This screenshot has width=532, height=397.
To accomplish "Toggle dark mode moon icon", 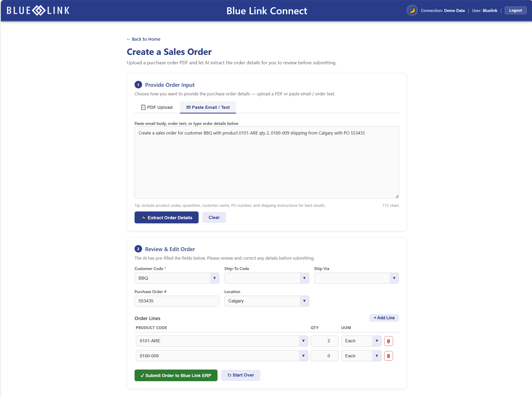I will tap(412, 11).
